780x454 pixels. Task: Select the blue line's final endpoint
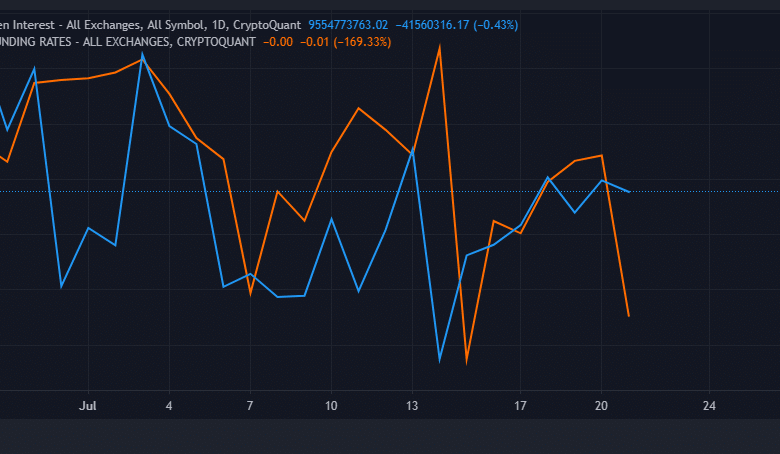tap(628, 191)
